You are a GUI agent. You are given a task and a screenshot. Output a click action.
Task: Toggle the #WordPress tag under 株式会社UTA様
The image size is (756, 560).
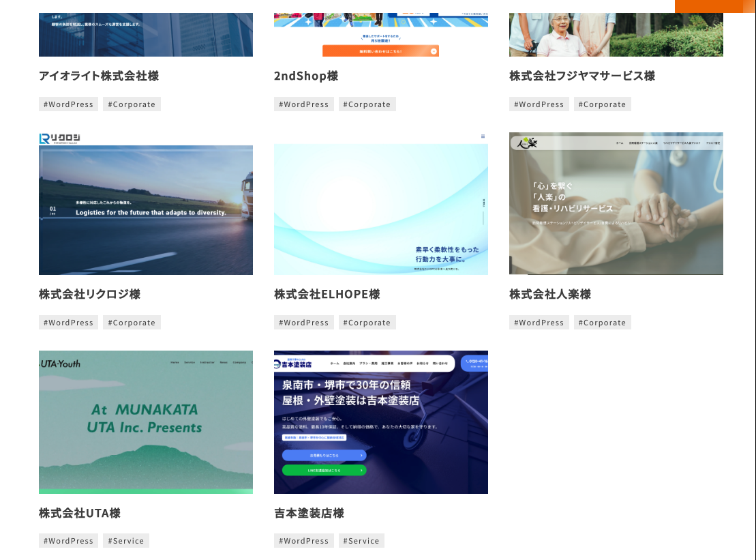coord(68,540)
